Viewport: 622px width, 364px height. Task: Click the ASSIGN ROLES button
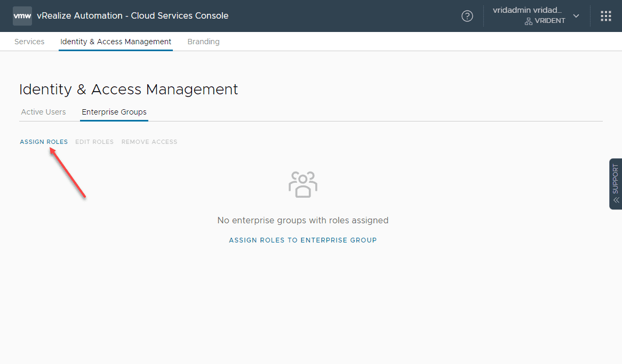[x=44, y=142]
